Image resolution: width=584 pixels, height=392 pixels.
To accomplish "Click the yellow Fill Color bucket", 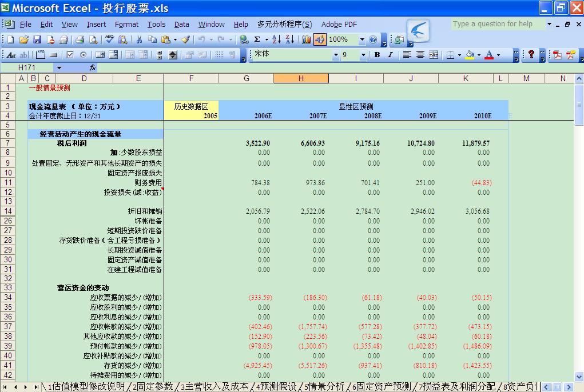I will pos(470,55).
